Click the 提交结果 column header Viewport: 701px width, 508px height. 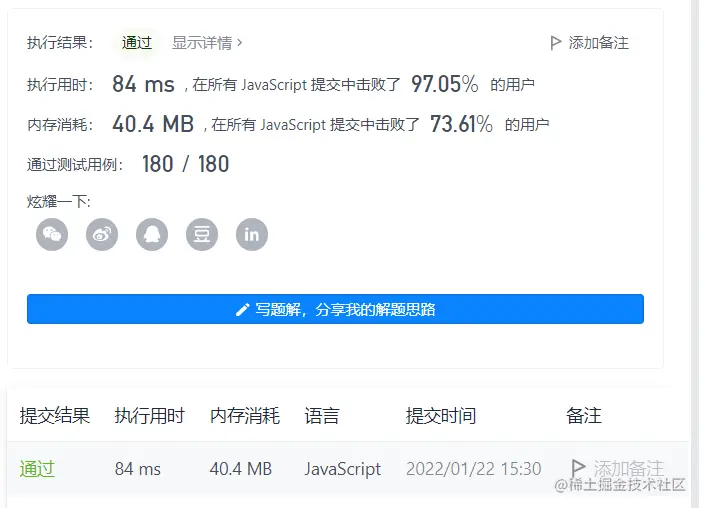click(x=55, y=415)
